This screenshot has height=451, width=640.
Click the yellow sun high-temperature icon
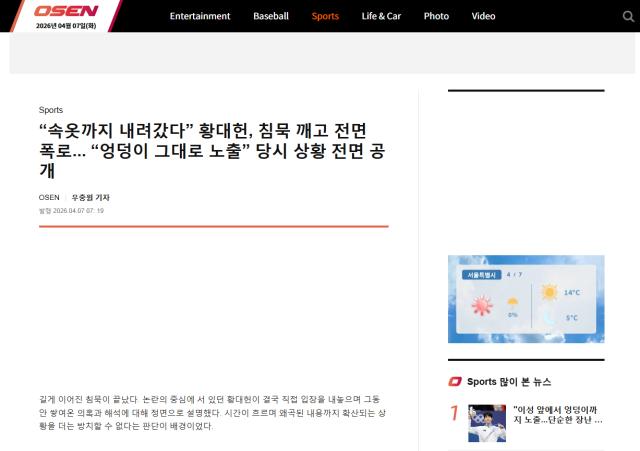pyautogui.click(x=549, y=293)
